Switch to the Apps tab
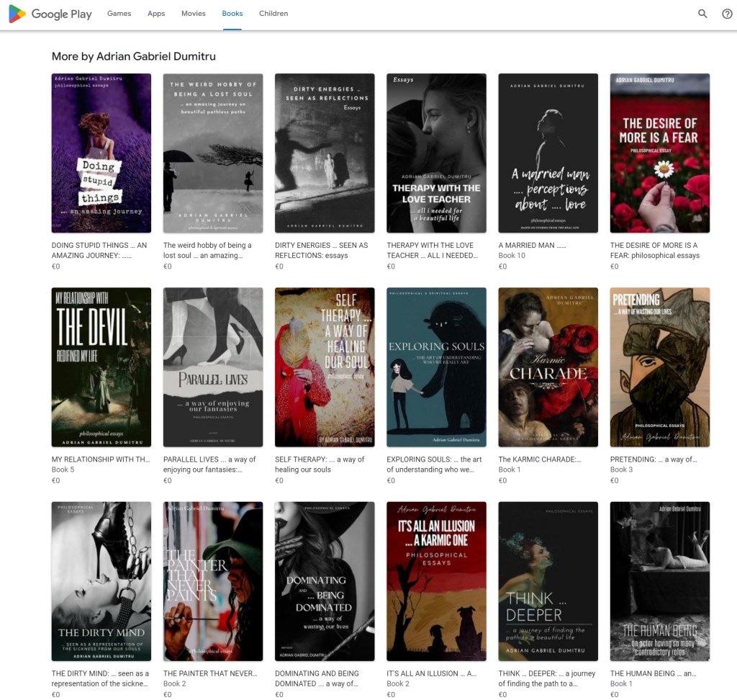The height and width of the screenshot is (700, 737). 156,14
